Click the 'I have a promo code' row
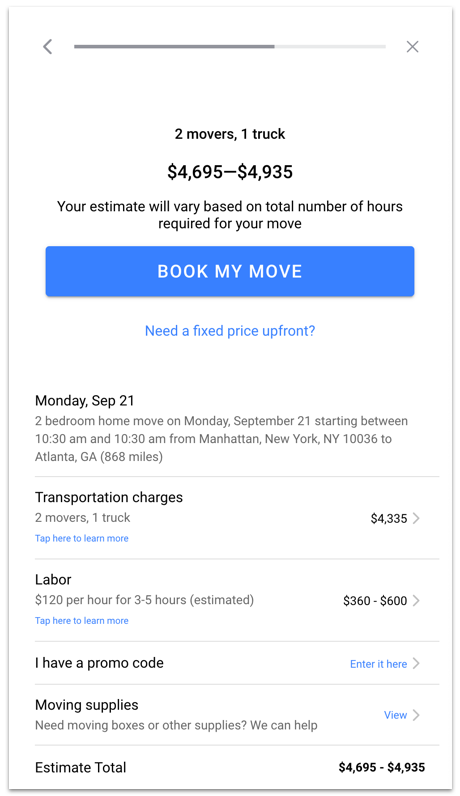 237,663
